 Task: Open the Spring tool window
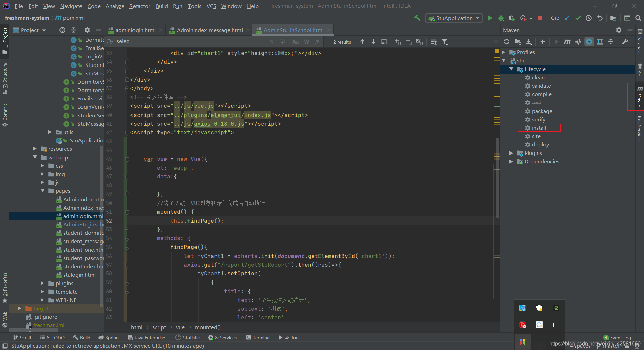pyautogui.click(x=108, y=338)
